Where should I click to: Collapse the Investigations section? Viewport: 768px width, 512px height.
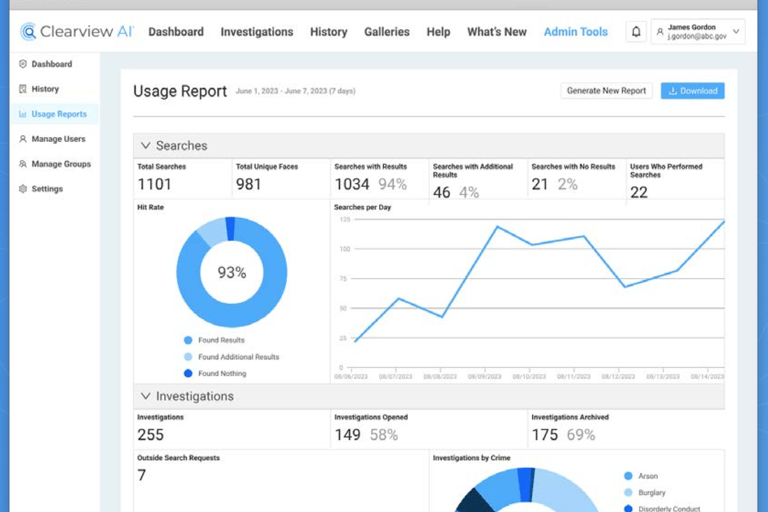coord(145,396)
